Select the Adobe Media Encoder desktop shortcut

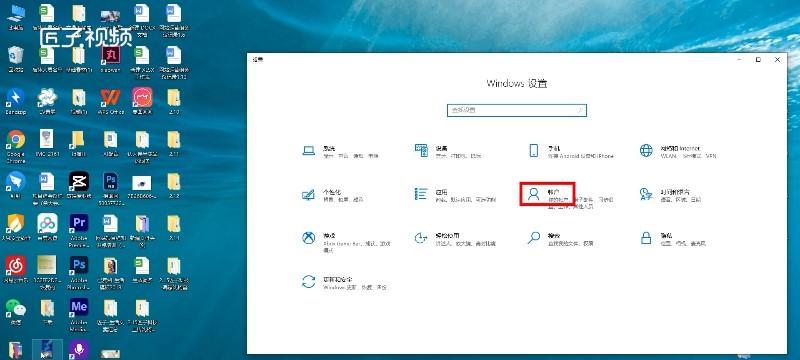pos(79,314)
